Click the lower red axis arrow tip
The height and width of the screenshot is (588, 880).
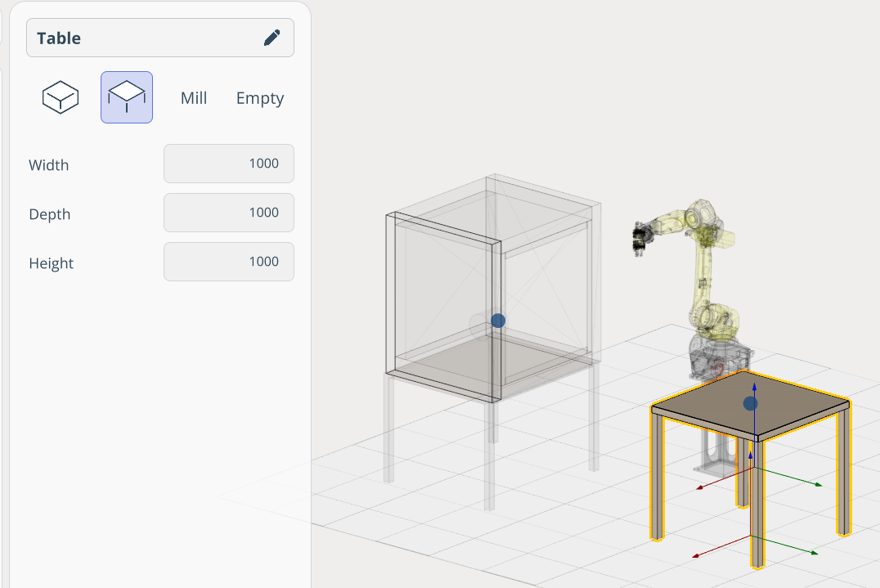696,557
